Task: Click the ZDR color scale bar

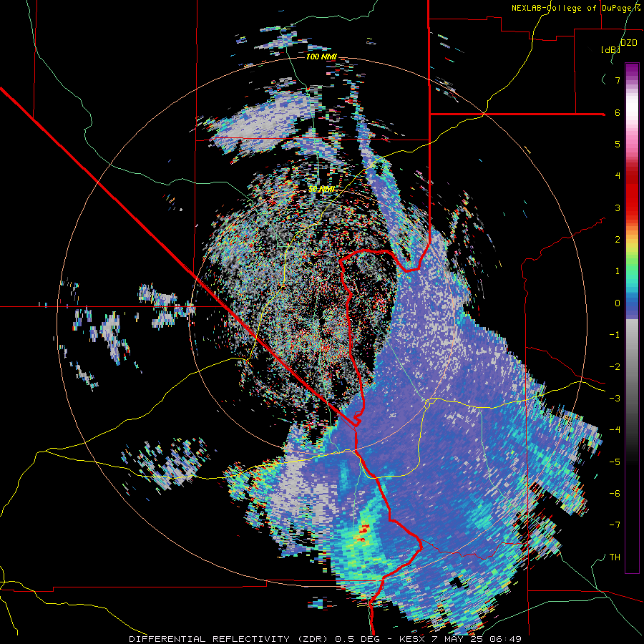Action: (x=632, y=318)
